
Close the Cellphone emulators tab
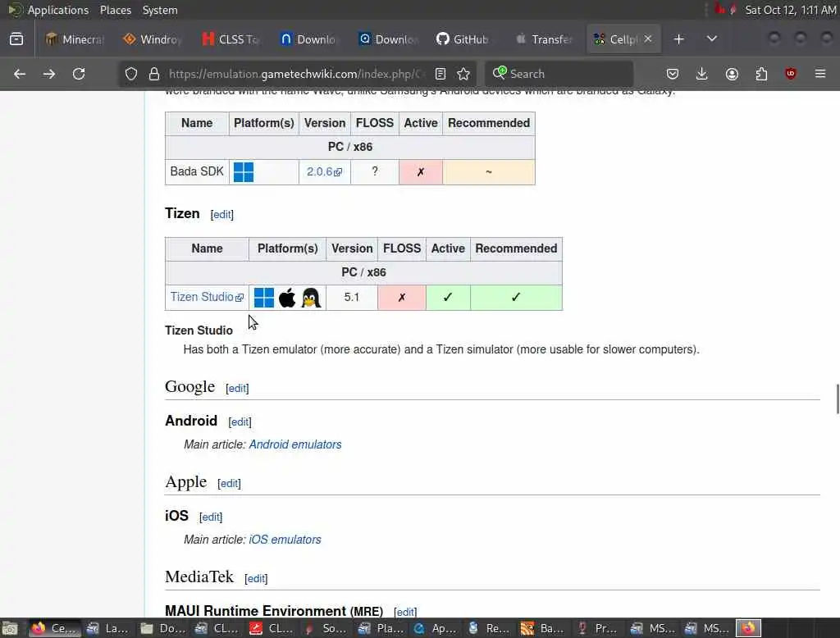coord(648,39)
